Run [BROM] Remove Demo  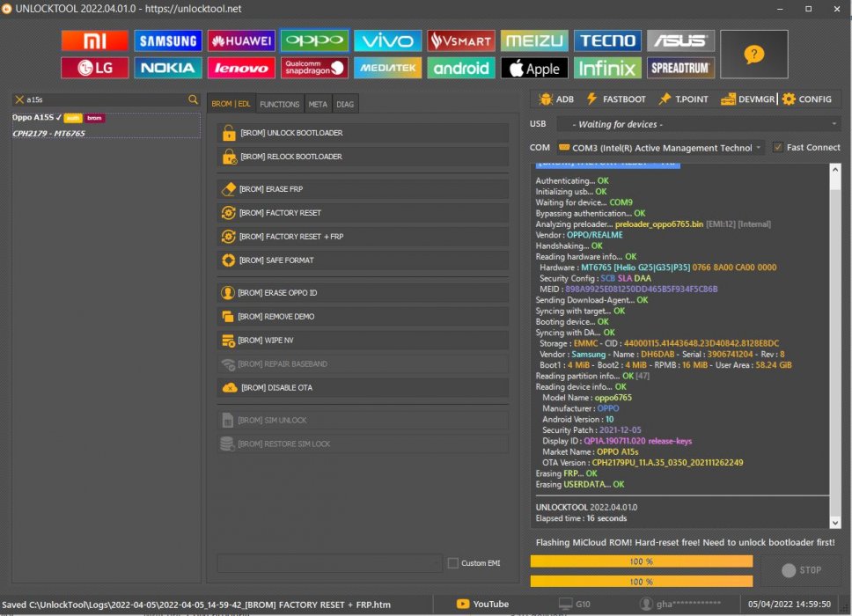[363, 316]
